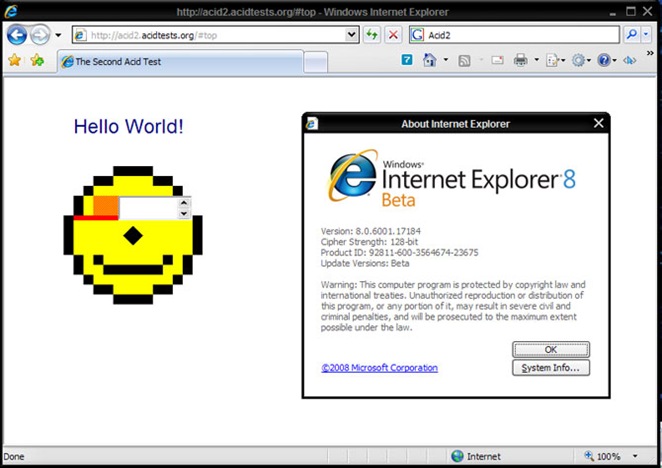Click the System Info... button
Viewport: 662px width, 468px height.
pos(551,367)
